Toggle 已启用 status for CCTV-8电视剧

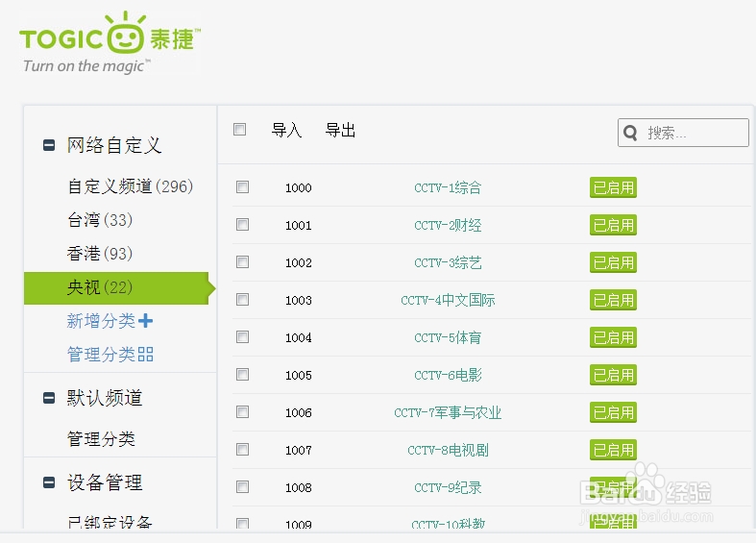coord(613,450)
